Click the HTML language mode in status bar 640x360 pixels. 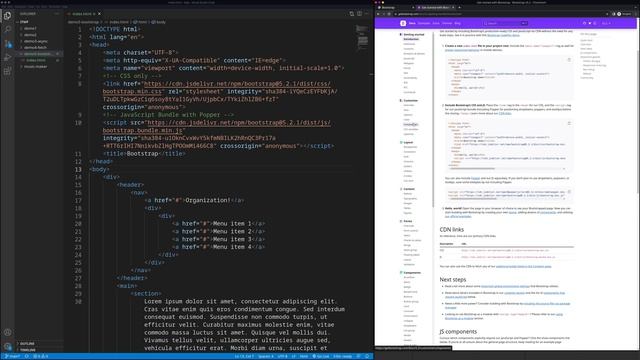(x=304, y=356)
